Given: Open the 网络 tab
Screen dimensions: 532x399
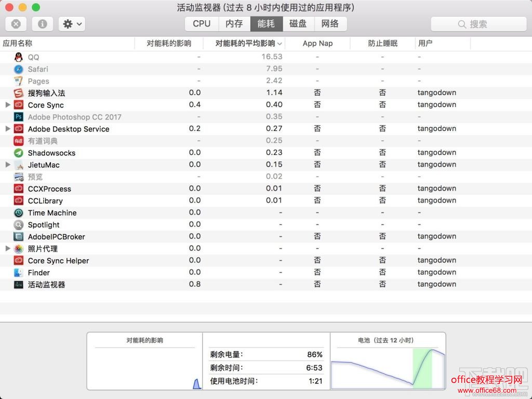Looking at the screenshot, I should pos(330,24).
